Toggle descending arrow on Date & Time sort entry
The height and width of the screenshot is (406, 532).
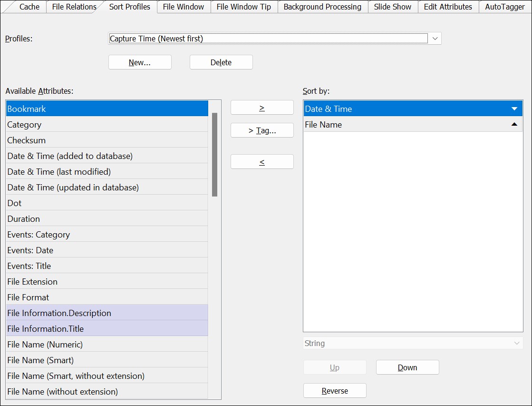point(514,109)
